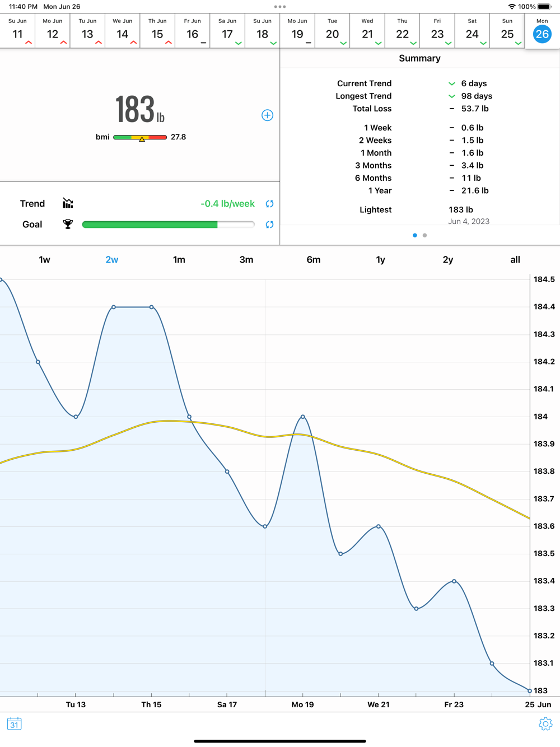Open the trend chart bars icon
The height and width of the screenshot is (747, 560).
pyautogui.click(x=68, y=203)
